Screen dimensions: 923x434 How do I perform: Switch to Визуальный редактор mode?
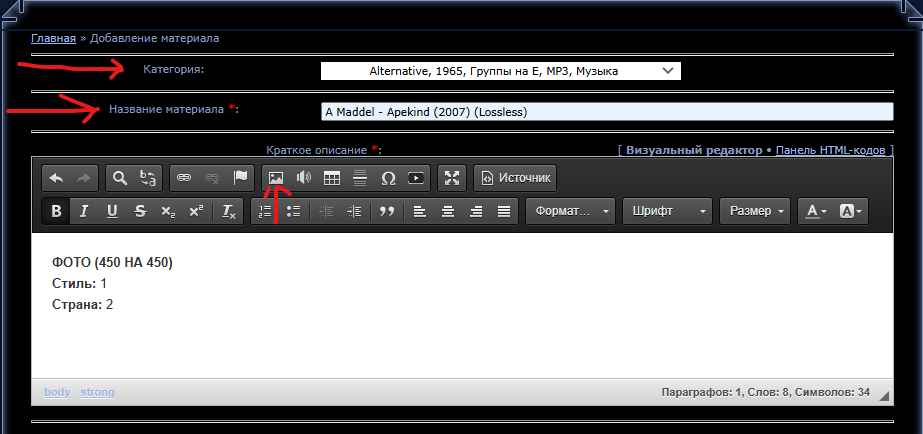click(x=694, y=150)
